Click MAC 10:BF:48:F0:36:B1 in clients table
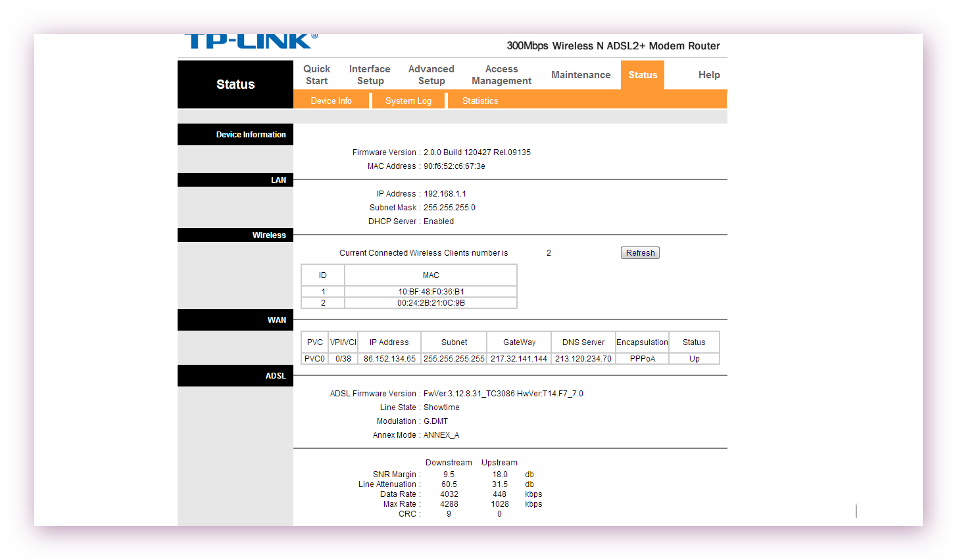Viewport: 957px width, 560px height. pyautogui.click(x=431, y=292)
